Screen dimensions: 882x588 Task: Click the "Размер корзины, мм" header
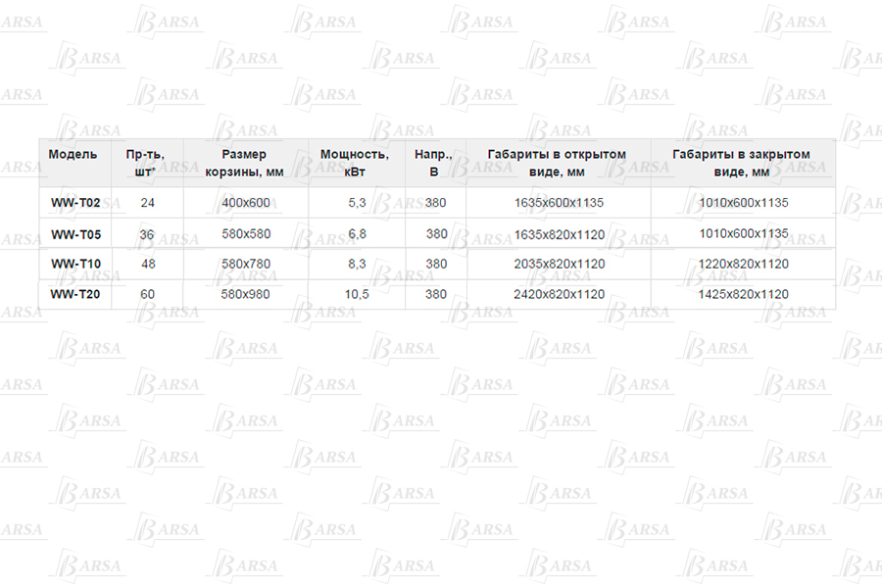pos(244,163)
